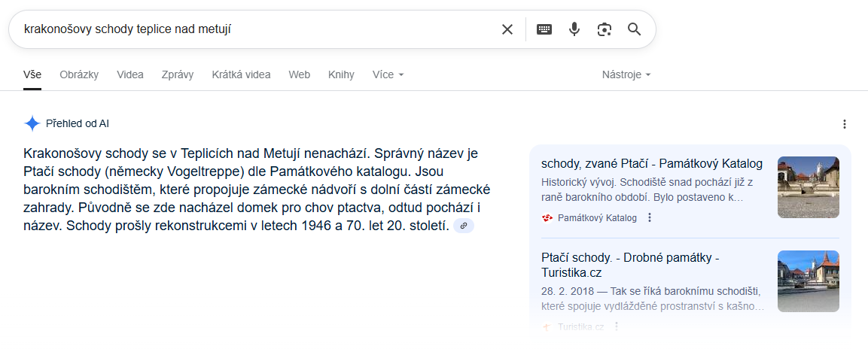Open image search with camera lens icon
The image size is (868, 349).
[604, 29]
